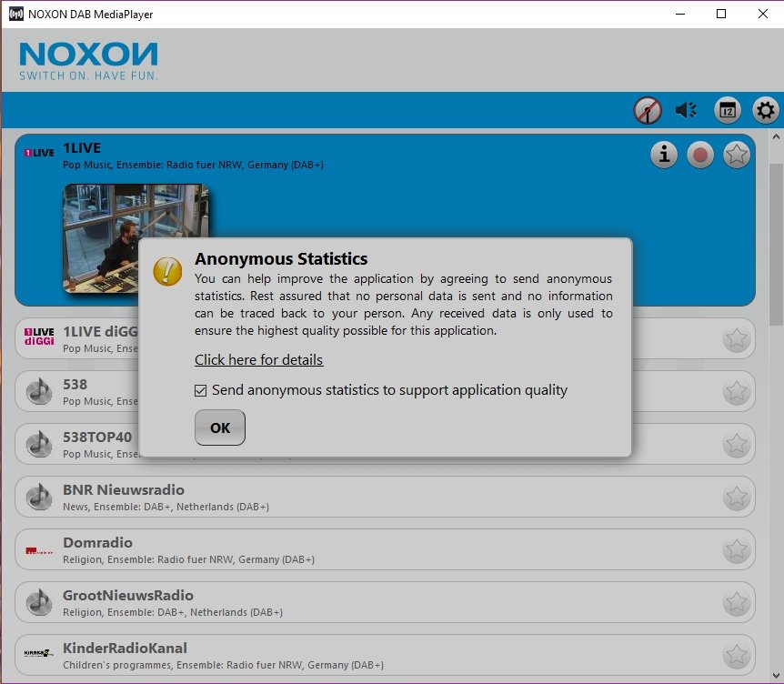784x684 pixels.
Task: Click the yellow exclamation dialog icon
Action: coord(167,271)
